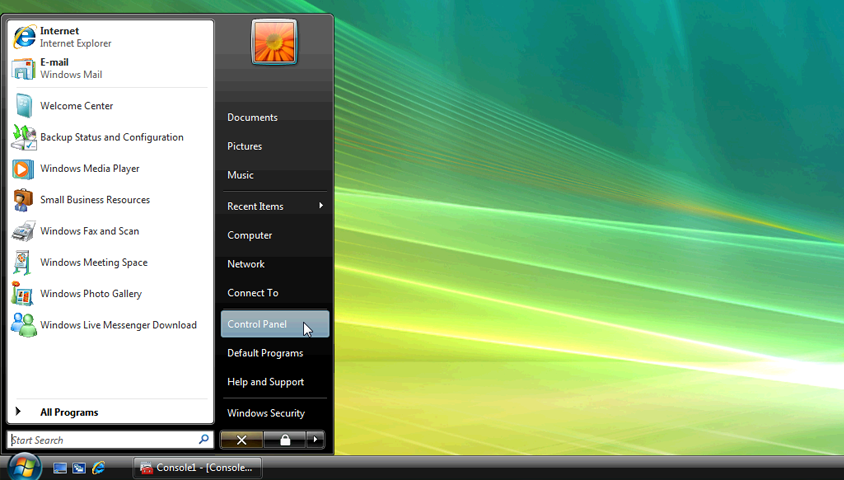Expand All Programs list
This screenshot has width=844, height=480.
pos(68,412)
